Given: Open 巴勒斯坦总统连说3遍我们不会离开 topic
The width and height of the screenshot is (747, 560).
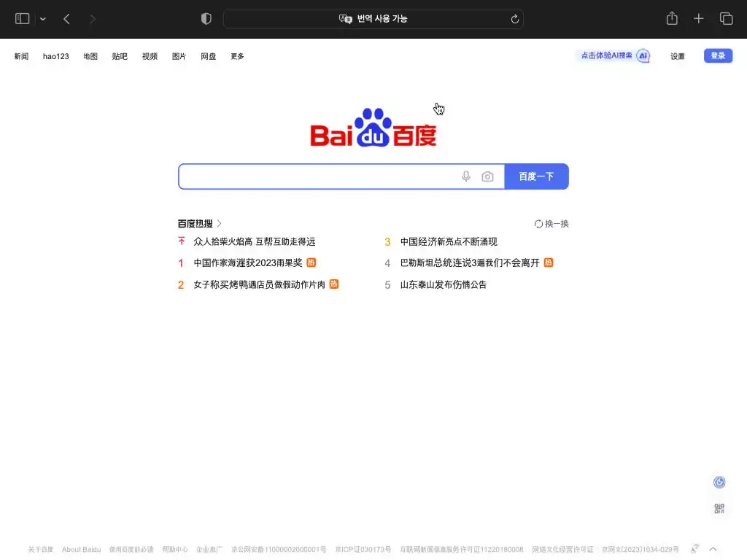Looking at the screenshot, I should (470, 262).
